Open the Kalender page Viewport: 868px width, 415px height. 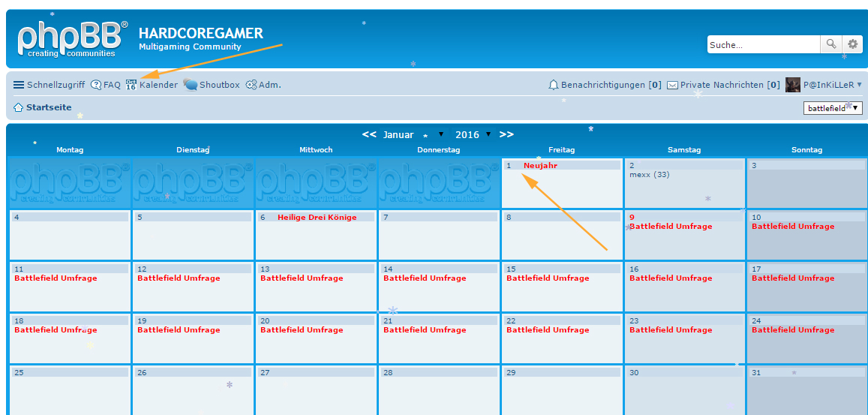158,85
